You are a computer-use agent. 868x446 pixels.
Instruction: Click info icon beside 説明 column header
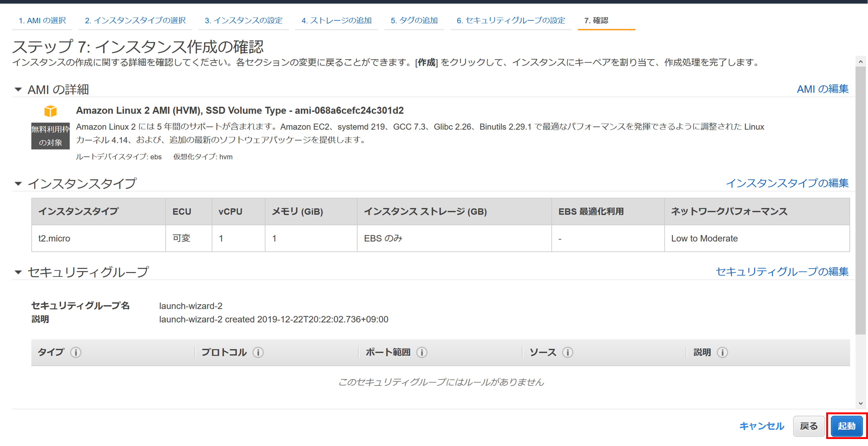[x=723, y=352]
